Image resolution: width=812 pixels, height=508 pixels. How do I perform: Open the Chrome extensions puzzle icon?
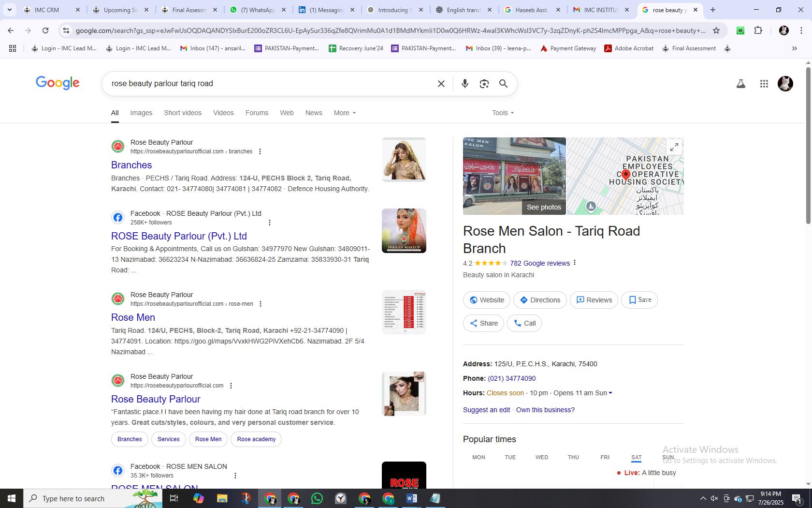pyautogui.click(x=758, y=30)
